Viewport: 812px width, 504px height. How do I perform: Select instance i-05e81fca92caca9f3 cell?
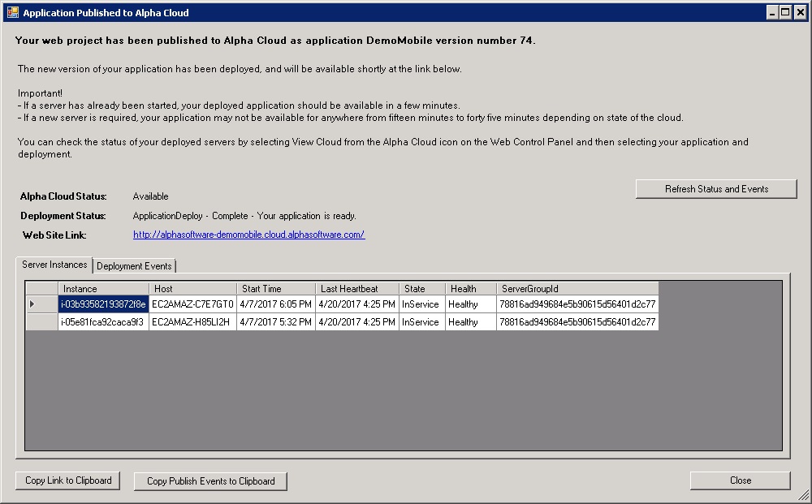104,322
